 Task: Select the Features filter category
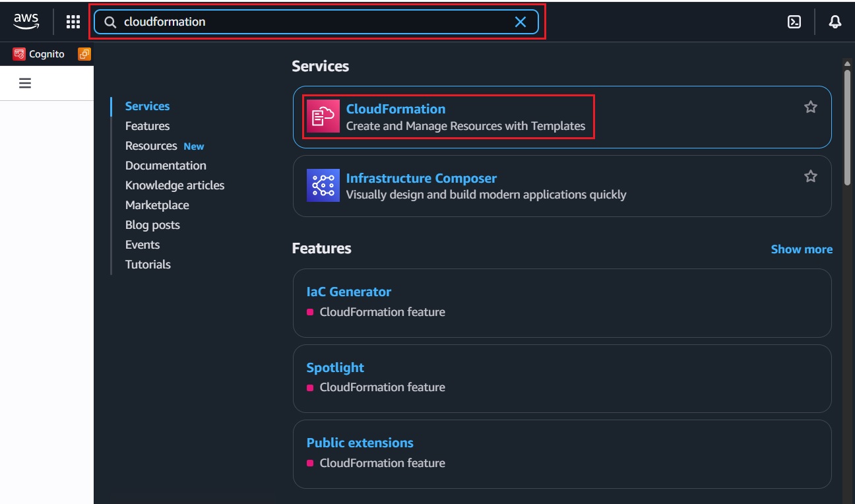tap(147, 126)
